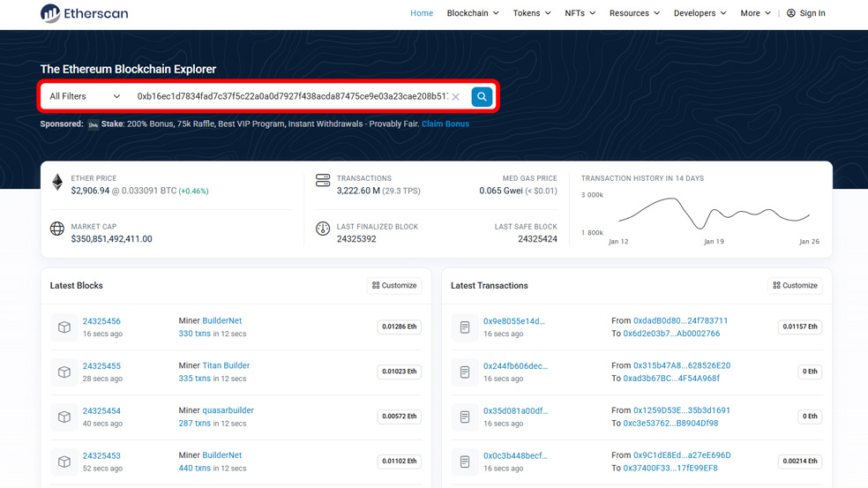The width and height of the screenshot is (868, 488).
Task: Open the Developers navigation menu
Action: click(700, 13)
